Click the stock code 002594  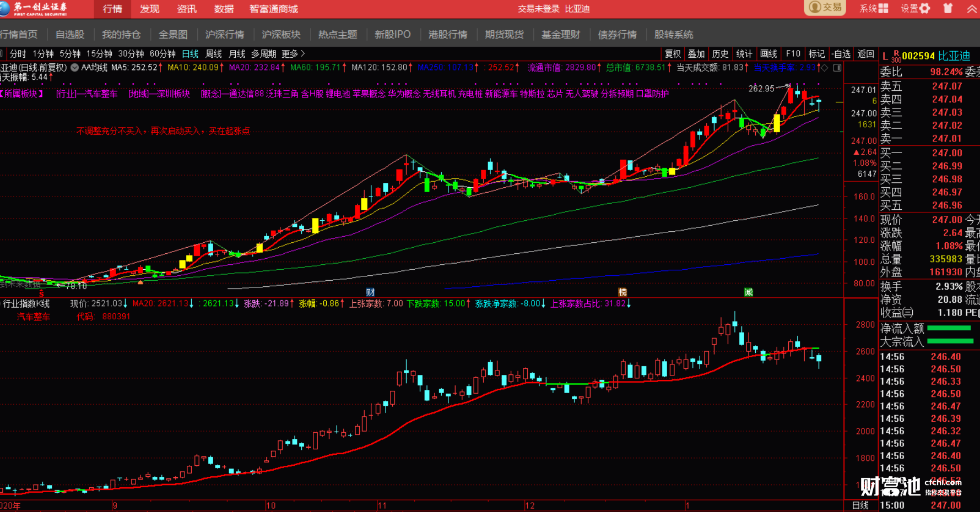point(918,56)
